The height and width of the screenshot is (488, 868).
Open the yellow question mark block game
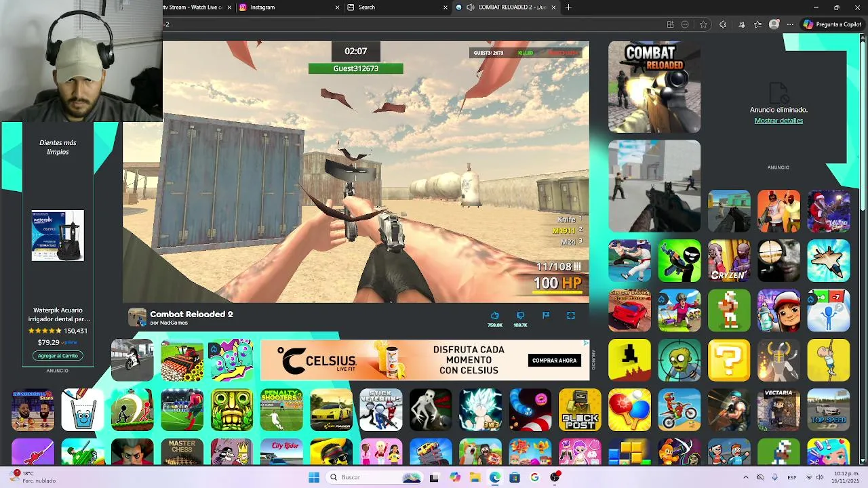[x=729, y=360]
